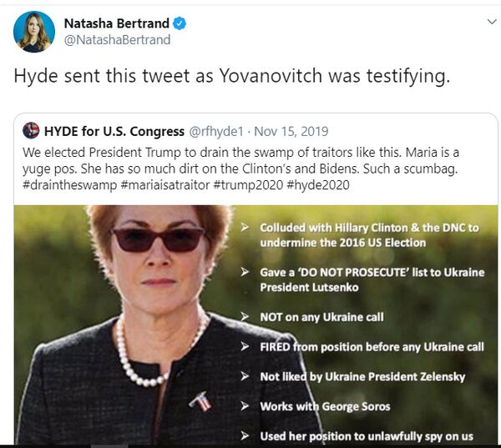Click Natasha Bertrand's profile picture
The height and width of the screenshot is (448, 501).
[34, 32]
